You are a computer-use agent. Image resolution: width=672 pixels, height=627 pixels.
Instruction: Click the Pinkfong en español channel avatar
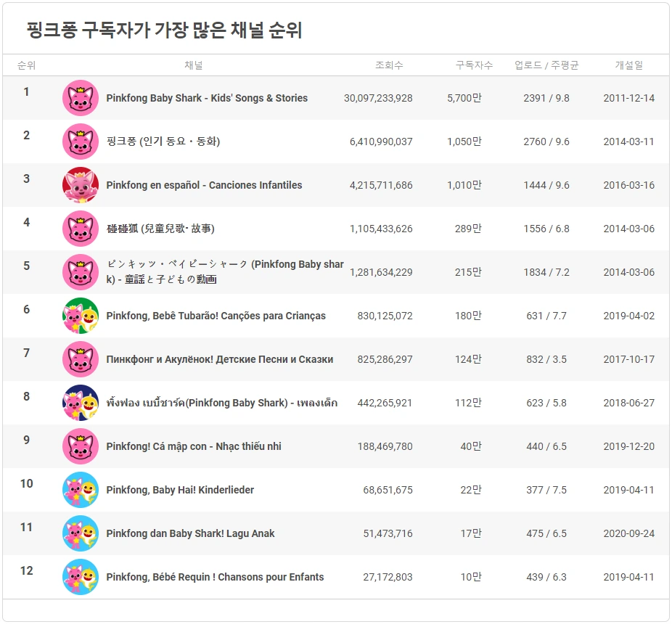tap(81, 185)
